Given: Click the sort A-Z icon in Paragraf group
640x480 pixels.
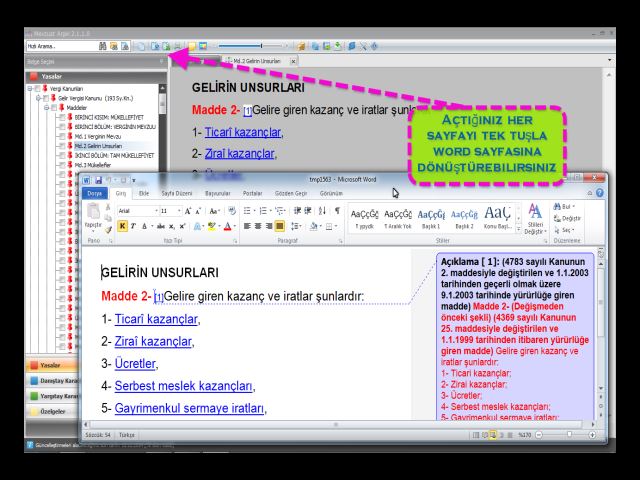Looking at the screenshot, I should point(322,211).
